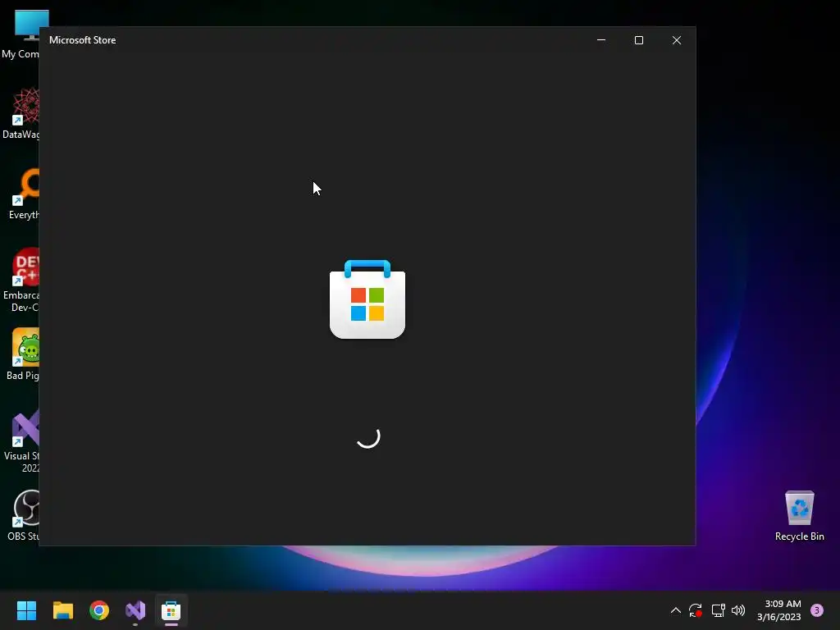Select the DataWag desktop shortcut
Viewport: 840px width, 630px height.
pos(21,113)
